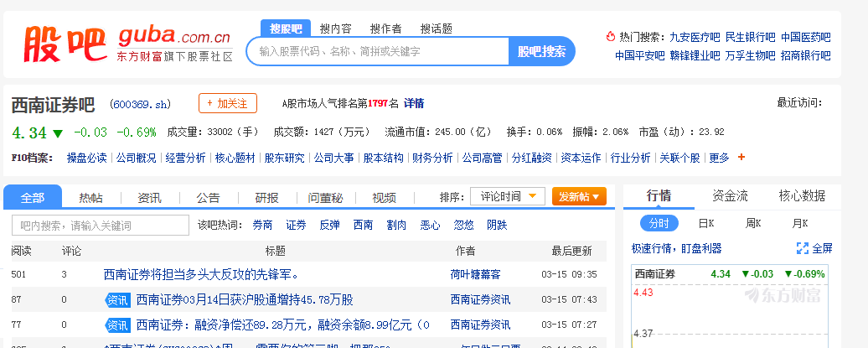Screen dimensions: 868x348
Task: Switch to the 问董秘 tab
Action: click(325, 198)
